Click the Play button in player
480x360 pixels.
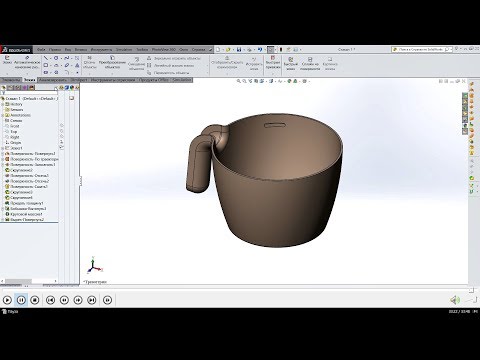point(7,300)
